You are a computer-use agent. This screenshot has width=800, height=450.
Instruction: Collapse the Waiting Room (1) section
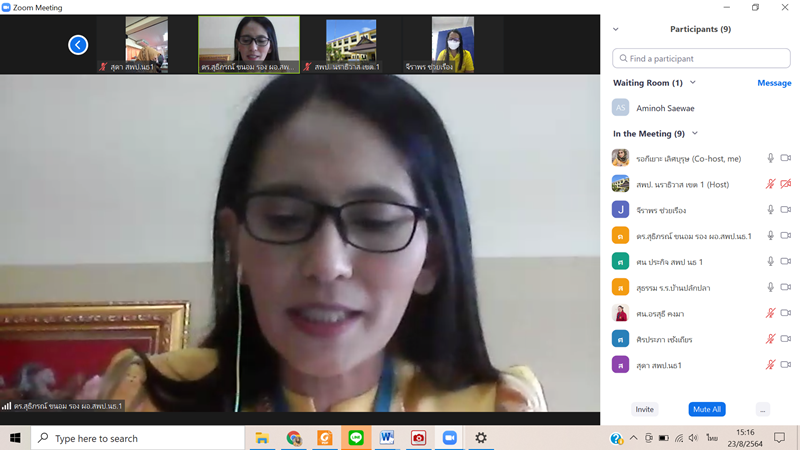click(x=693, y=83)
